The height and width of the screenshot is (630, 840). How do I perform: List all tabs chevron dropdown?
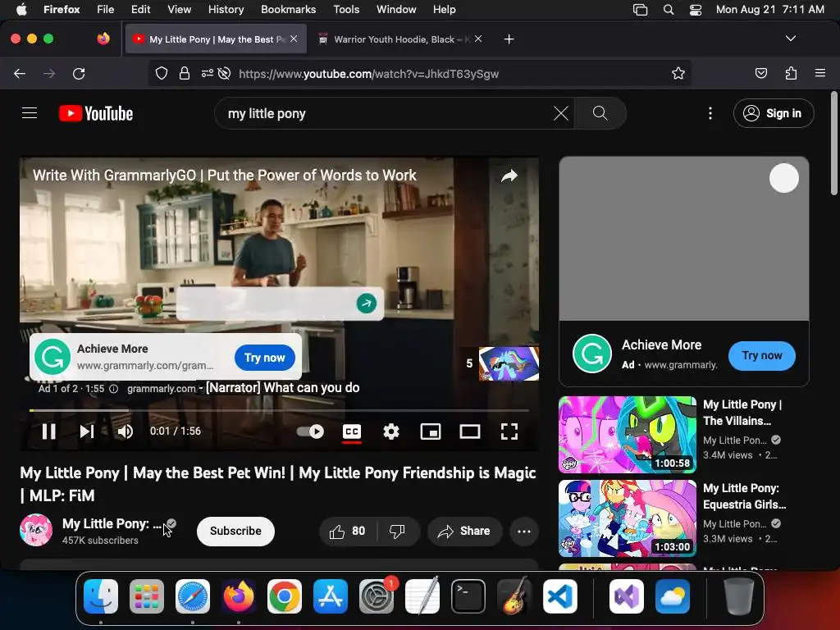(x=791, y=39)
